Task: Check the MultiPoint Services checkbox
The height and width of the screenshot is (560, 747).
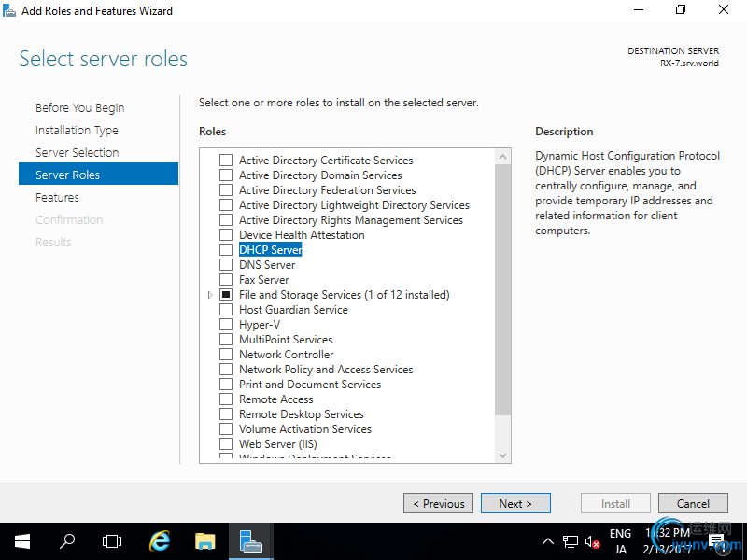Action: [226, 339]
